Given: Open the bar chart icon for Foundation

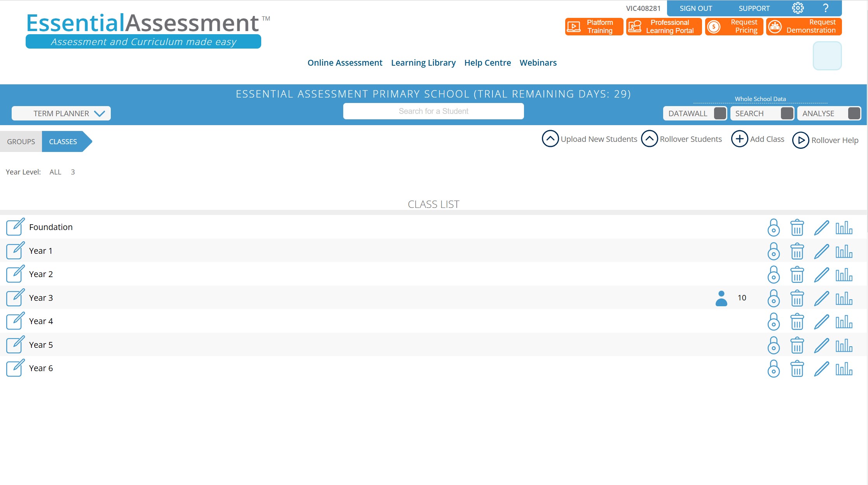Looking at the screenshot, I should click(x=844, y=227).
